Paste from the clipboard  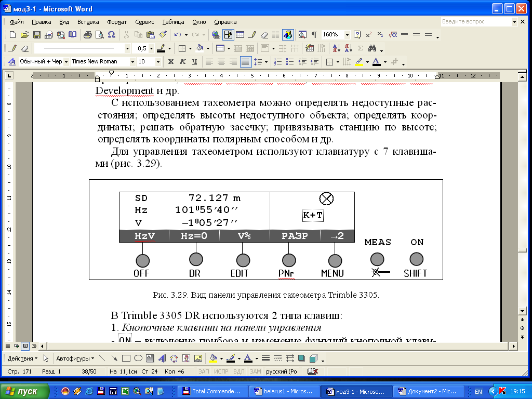click(x=150, y=35)
